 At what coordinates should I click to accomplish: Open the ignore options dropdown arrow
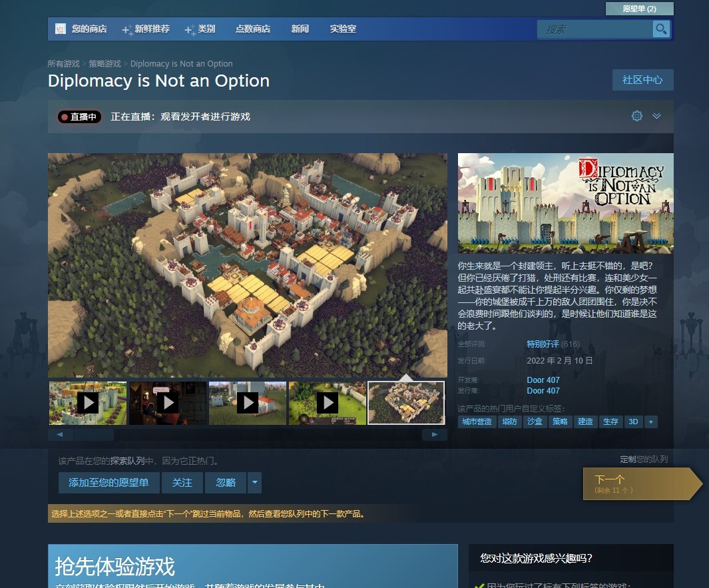click(254, 483)
